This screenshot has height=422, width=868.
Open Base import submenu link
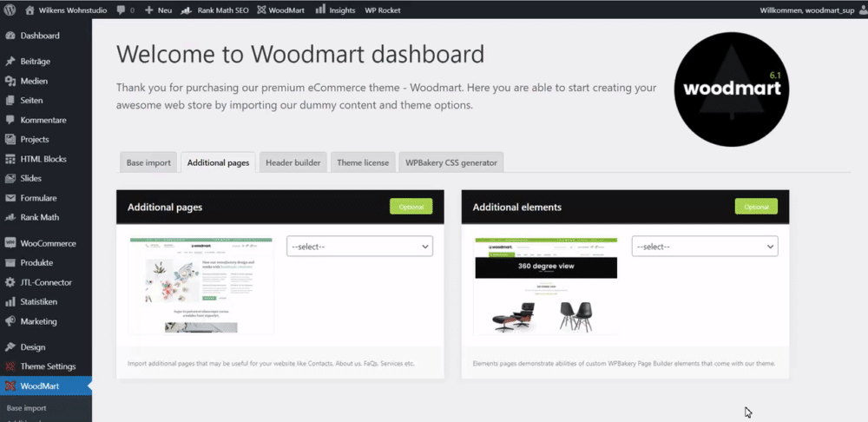coord(27,408)
